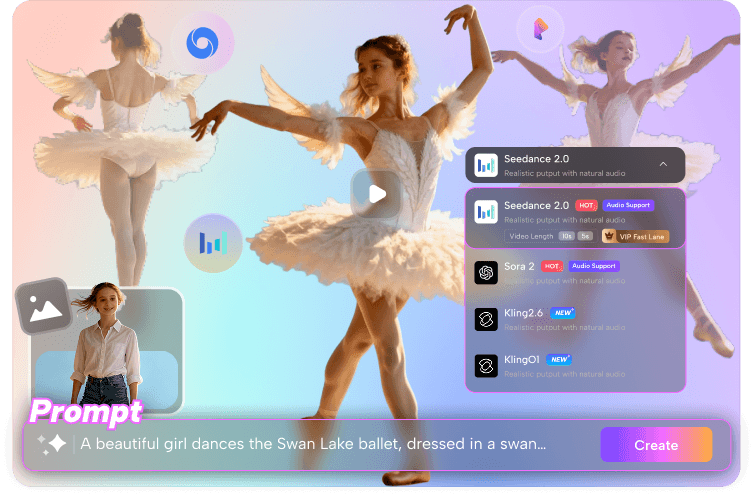Click the HOT badge beside Sora 2
Viewport: 754px width, 496px height.
point(552,266)
